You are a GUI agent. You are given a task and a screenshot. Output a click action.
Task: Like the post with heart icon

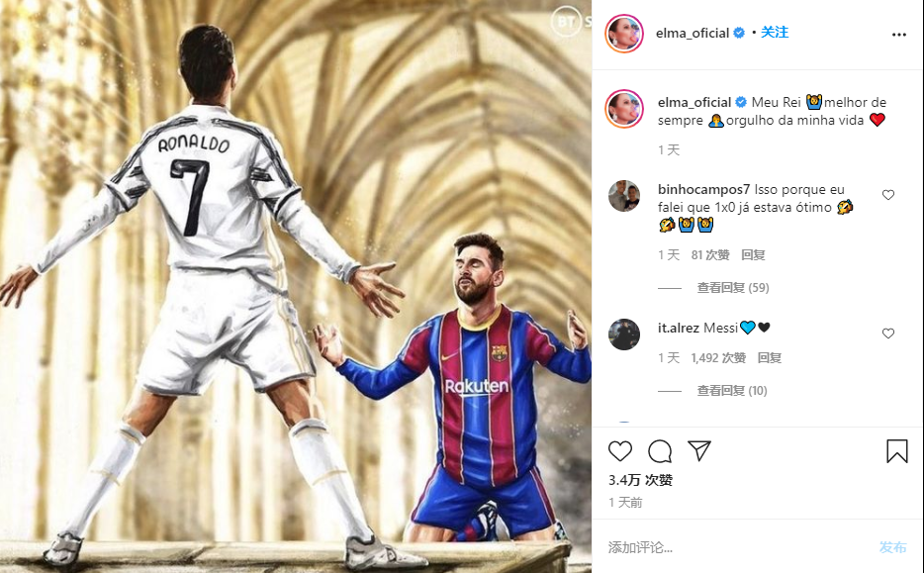[x=620, y=451]
